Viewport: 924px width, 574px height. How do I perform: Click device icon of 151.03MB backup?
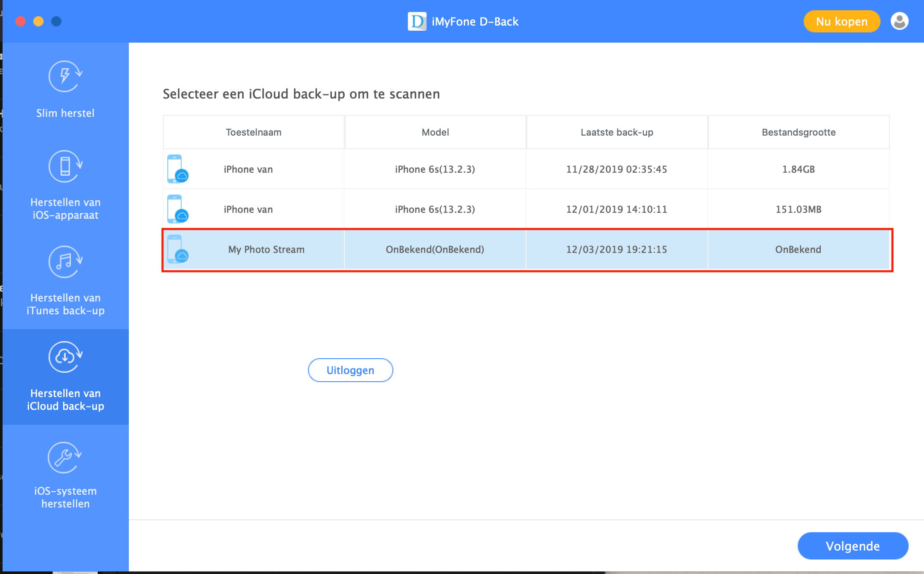pyautogui.click(x=177, y=209)
